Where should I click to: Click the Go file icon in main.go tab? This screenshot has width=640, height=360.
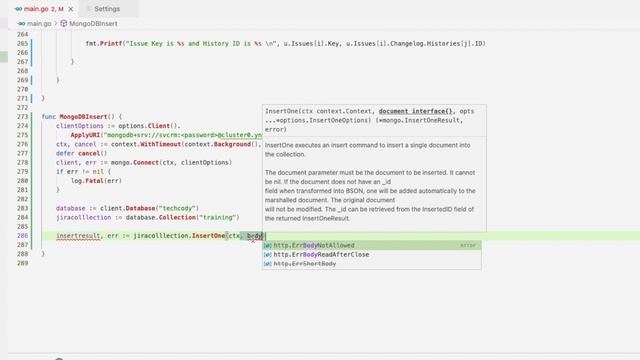(x=18, y=9)
